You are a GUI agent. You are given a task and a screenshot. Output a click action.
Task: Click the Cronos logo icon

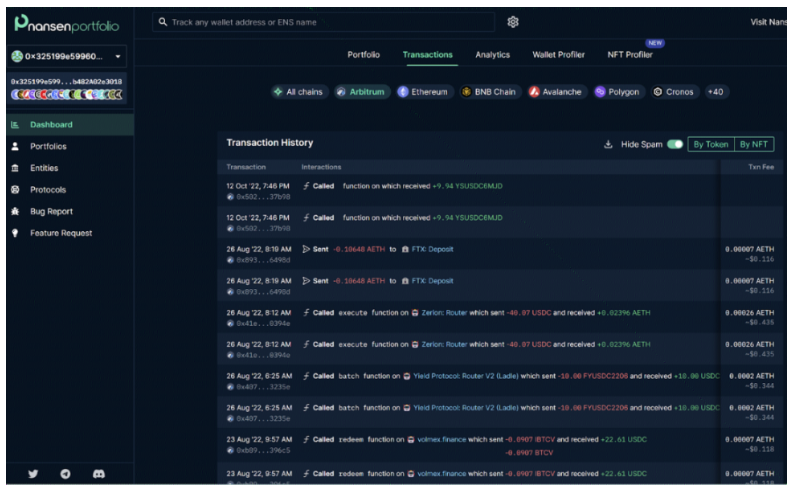pos(658,92)
